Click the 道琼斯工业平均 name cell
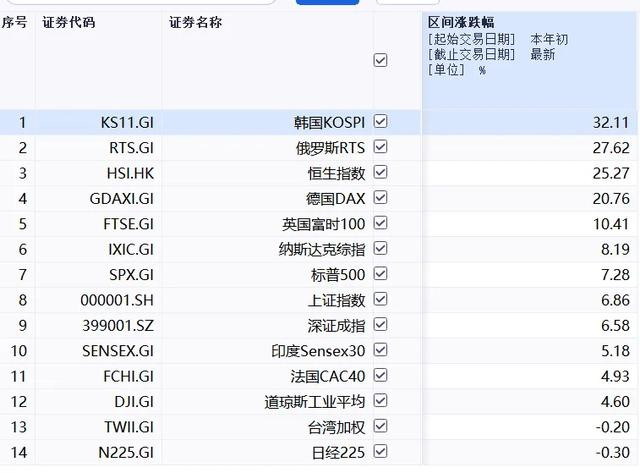This screenshot has width=640, height=473. click(267, 402)
